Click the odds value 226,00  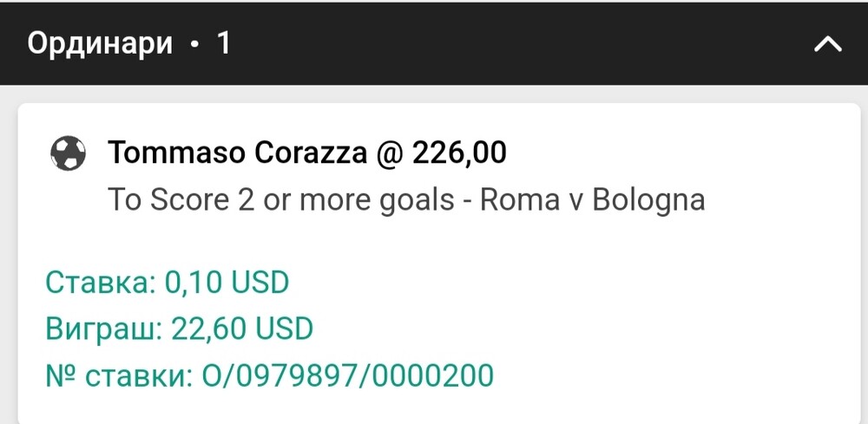pyautogui.click(x=459, y=153)
